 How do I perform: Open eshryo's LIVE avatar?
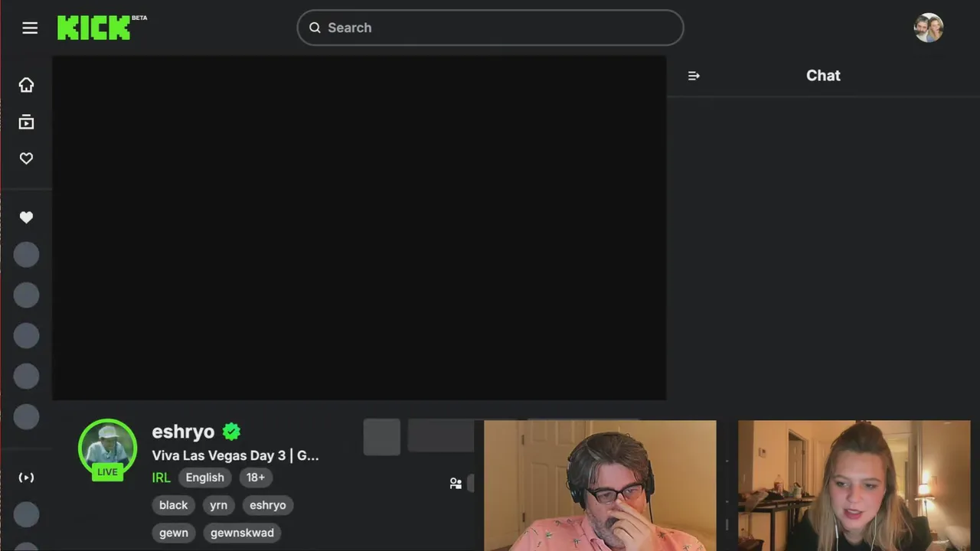click(x=107, y=449)
